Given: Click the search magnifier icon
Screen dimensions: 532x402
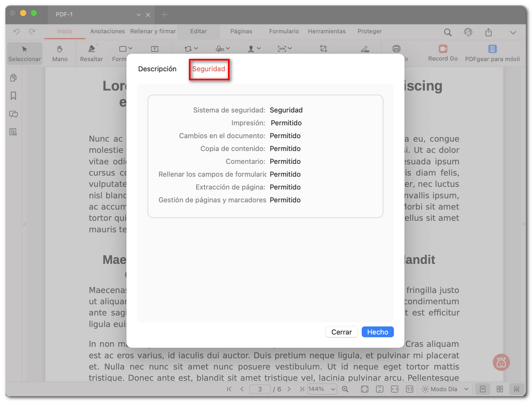Looking at the screenshot, I should click(x=448, y=32).
